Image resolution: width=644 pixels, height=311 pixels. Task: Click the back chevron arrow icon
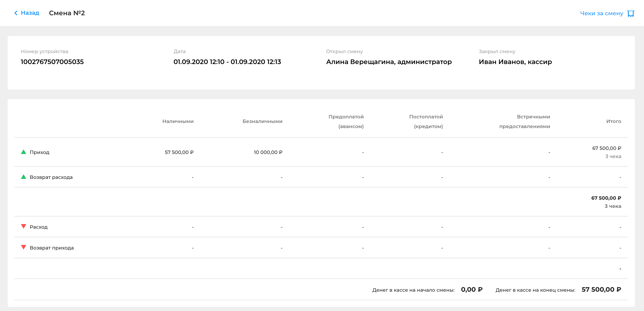(16, 13)
